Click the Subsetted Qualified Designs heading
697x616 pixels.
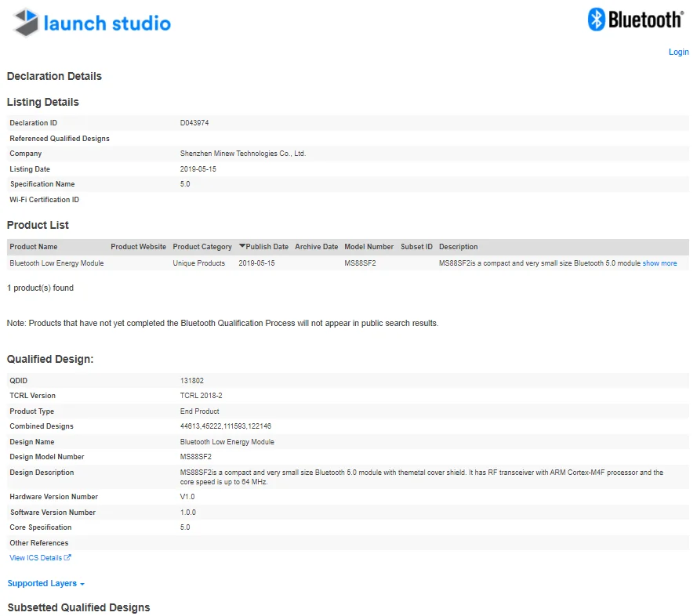(78, 607)
